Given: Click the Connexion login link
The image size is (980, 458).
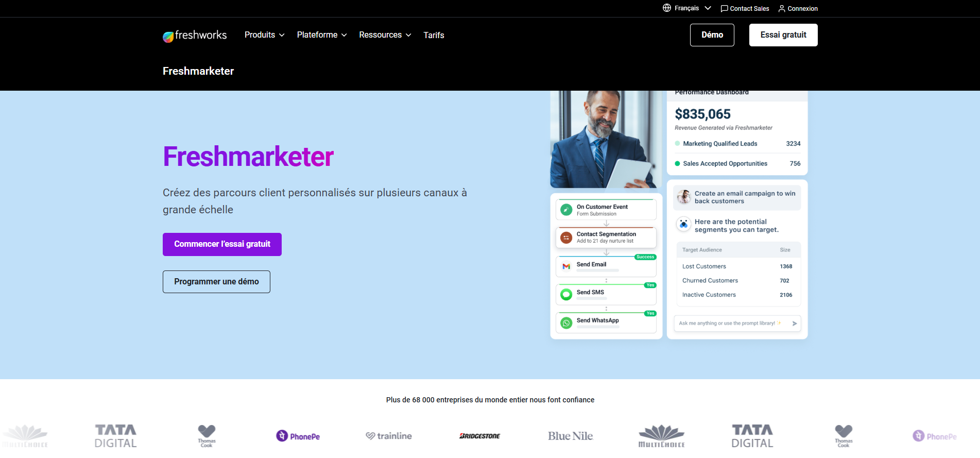Looking at the screenshot, I should pos(798,8).
